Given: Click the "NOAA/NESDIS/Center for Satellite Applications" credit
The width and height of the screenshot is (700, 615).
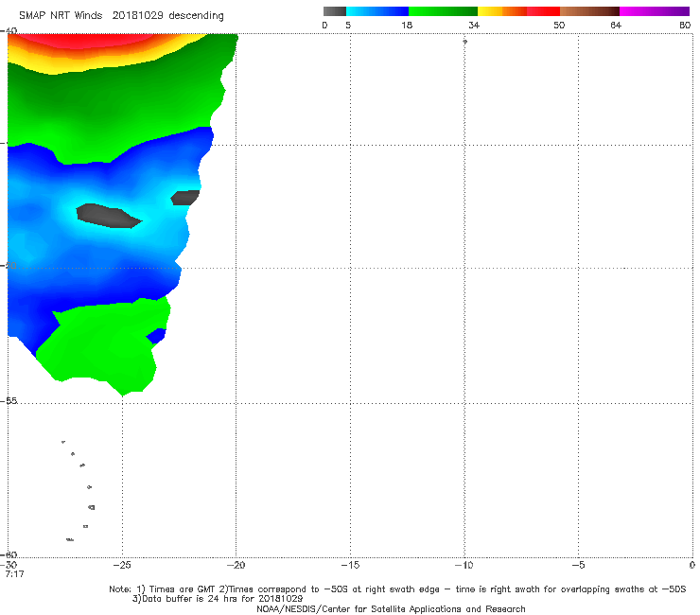Looking at the screenshot, I should [x=391, y=608].
